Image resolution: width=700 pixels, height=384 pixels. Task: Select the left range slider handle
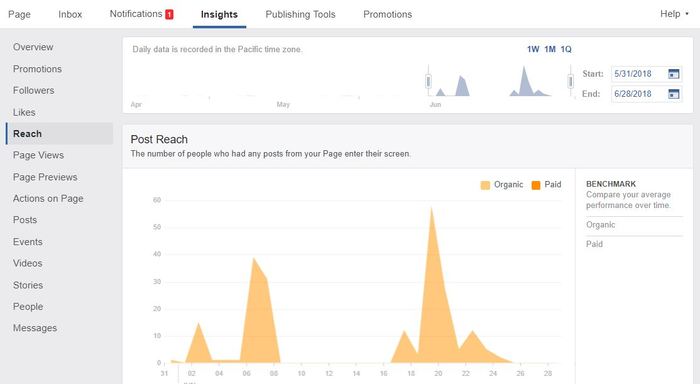428,81
